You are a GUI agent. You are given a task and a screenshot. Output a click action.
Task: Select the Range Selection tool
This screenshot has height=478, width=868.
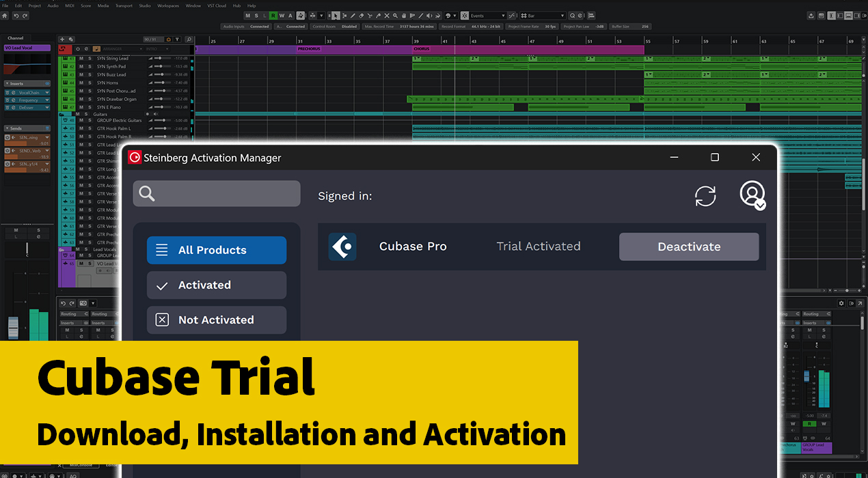click(x=344, y=16)
